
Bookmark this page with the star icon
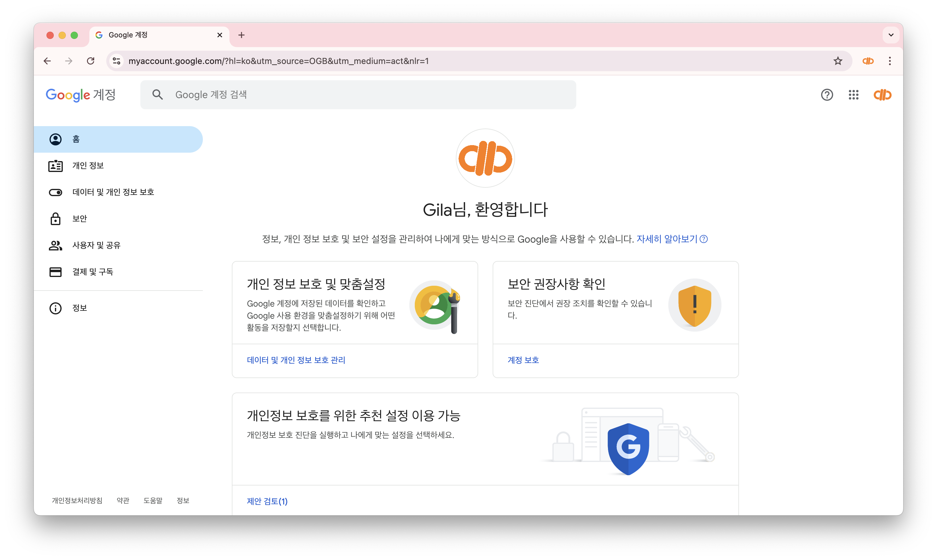click(838, 61)
